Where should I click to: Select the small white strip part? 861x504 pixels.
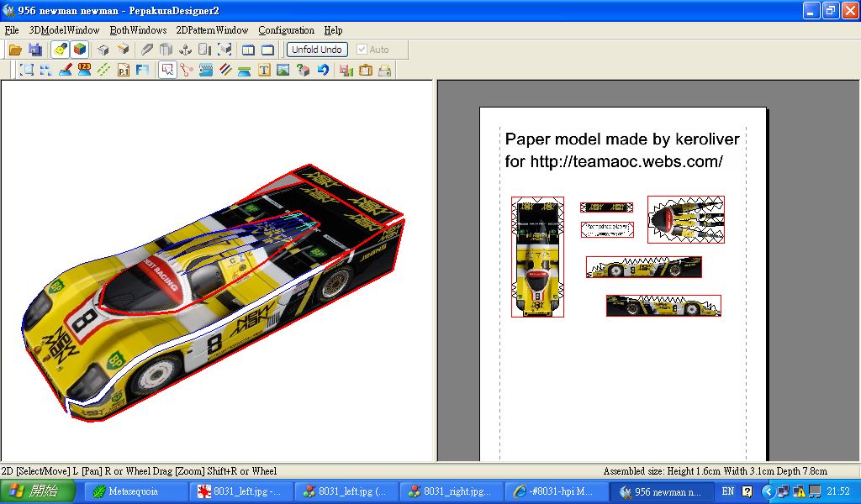(x=607, y=229)
